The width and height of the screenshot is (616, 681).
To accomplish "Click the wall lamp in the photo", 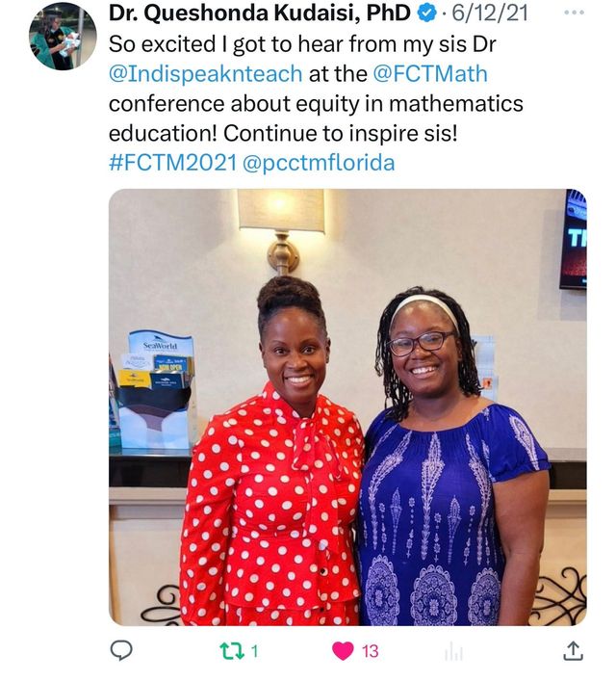I will [281, 230].
